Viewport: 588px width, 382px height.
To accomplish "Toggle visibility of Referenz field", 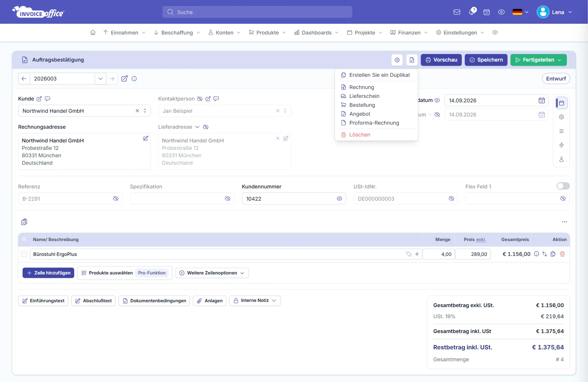I will click(x=116, y=199).
